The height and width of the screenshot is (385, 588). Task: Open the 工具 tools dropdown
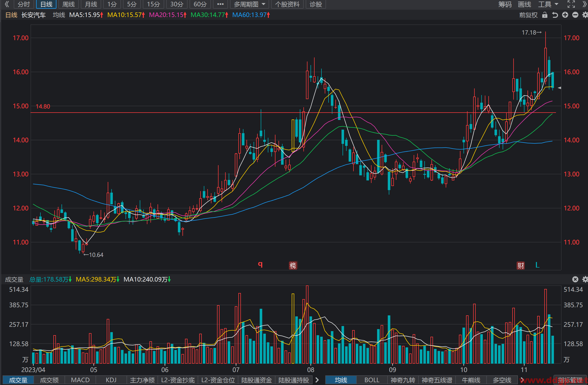click(x=548, y=4)
